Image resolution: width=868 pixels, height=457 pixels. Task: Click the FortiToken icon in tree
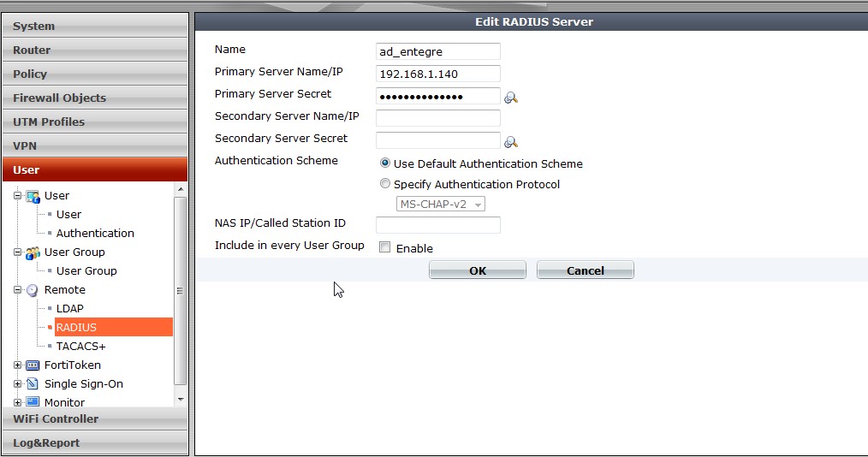(33, 365)
